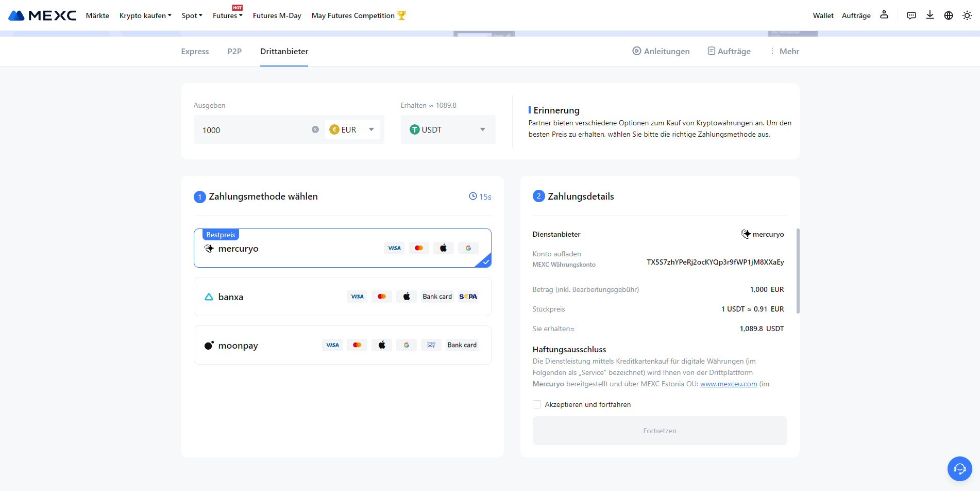The height and width of the screenshot is (491, 980).
Task: Click banxa Mastercard icon
Action: coord(382,297)
